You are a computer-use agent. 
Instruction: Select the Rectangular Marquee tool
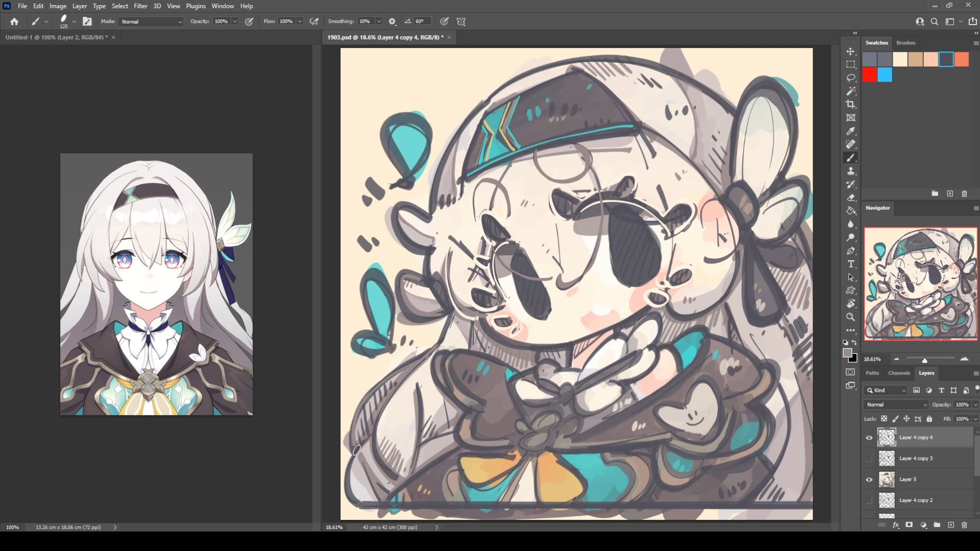tap(850, 65)
